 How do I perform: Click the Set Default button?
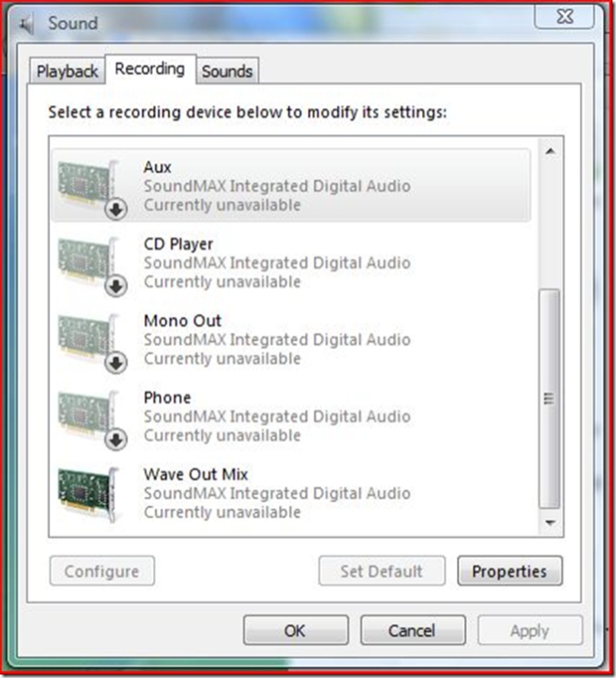[382, 571]
